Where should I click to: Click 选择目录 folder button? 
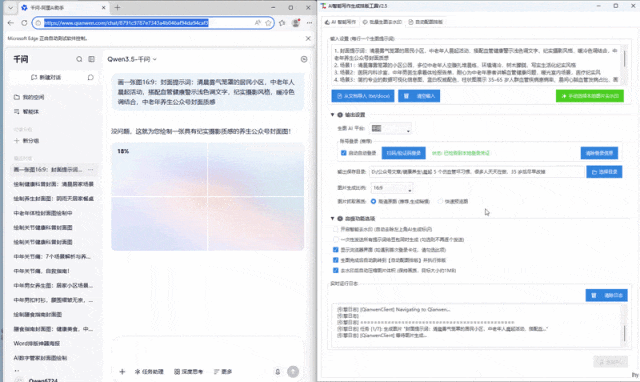coord(604,172)
